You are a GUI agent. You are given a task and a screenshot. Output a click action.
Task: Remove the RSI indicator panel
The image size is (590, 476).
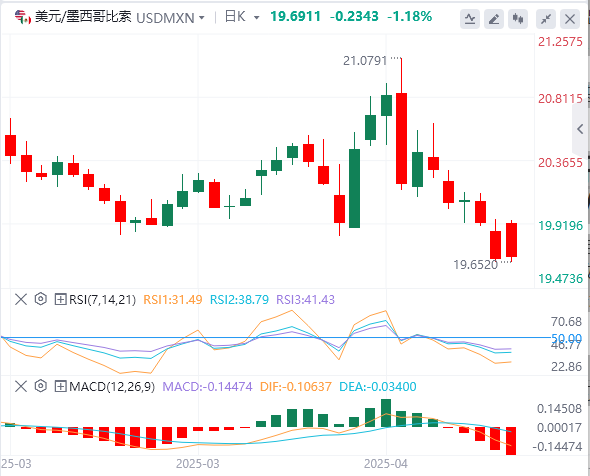tap(21, 300)
